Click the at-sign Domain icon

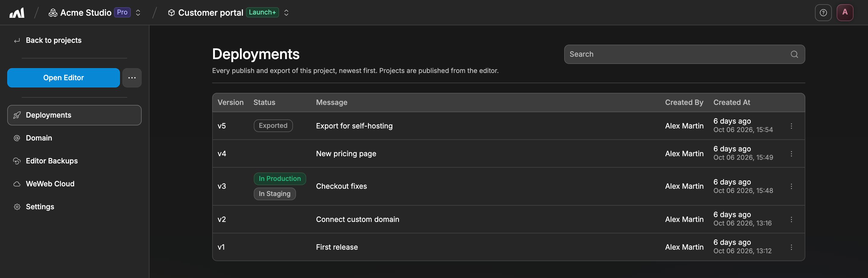(x=17, y=138)
